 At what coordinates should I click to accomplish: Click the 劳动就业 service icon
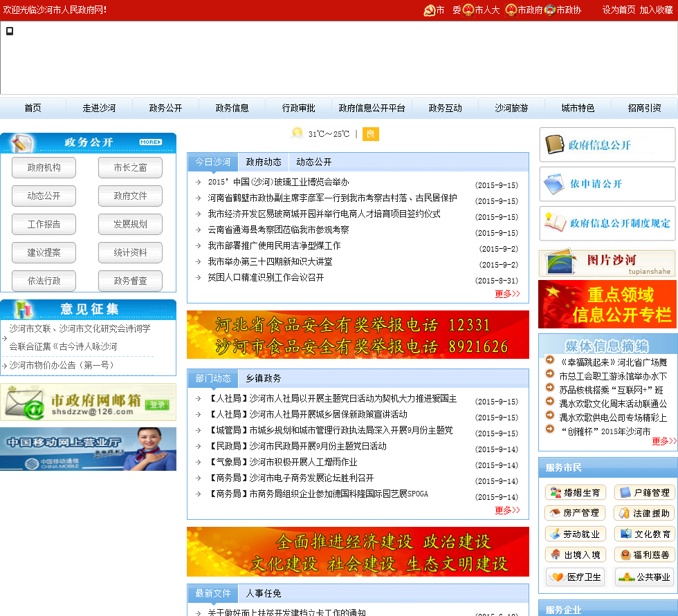pyautogui.click(x=555, y=534)
